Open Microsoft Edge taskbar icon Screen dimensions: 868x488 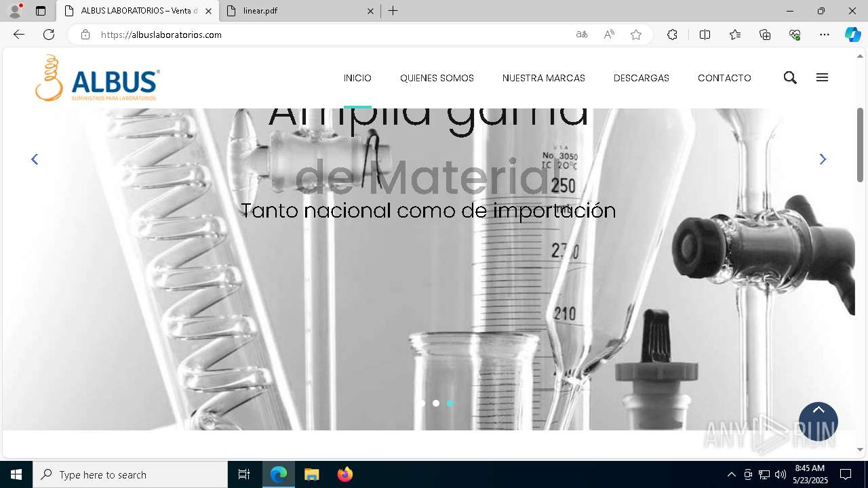pyautogui.click(x=279, y=474)
